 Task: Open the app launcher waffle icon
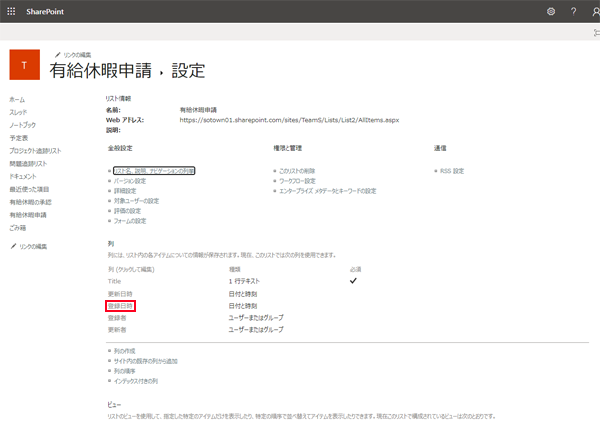pos(11,11)
